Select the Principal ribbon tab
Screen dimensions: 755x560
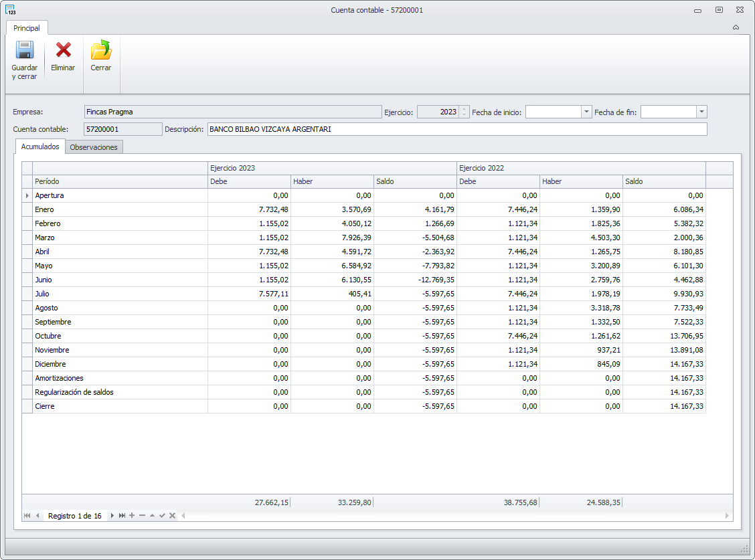[27, 28]
